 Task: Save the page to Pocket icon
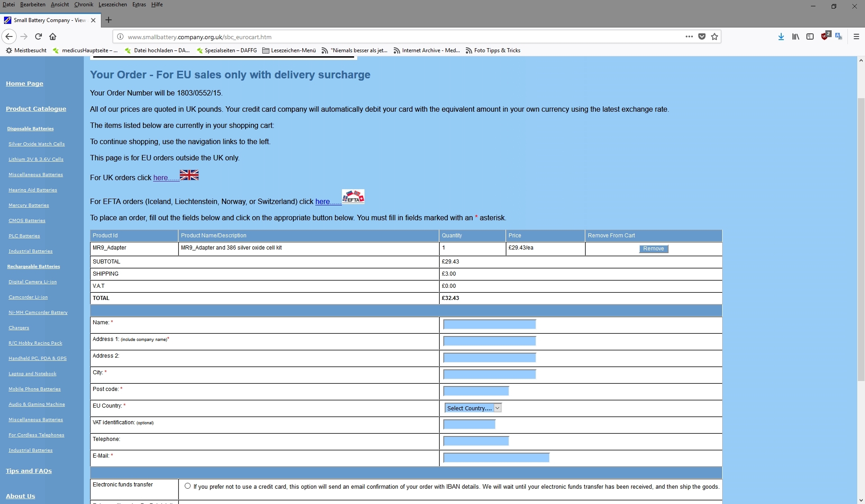(702, 36)
